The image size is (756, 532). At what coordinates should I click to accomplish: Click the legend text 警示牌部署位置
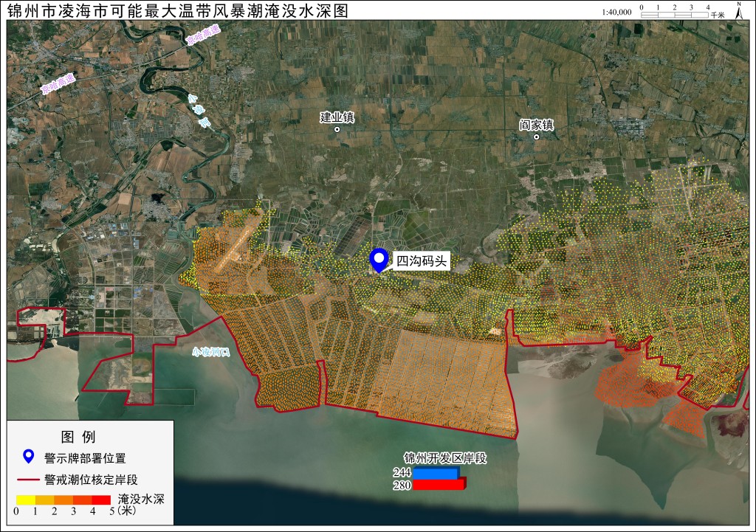(85, 457)
